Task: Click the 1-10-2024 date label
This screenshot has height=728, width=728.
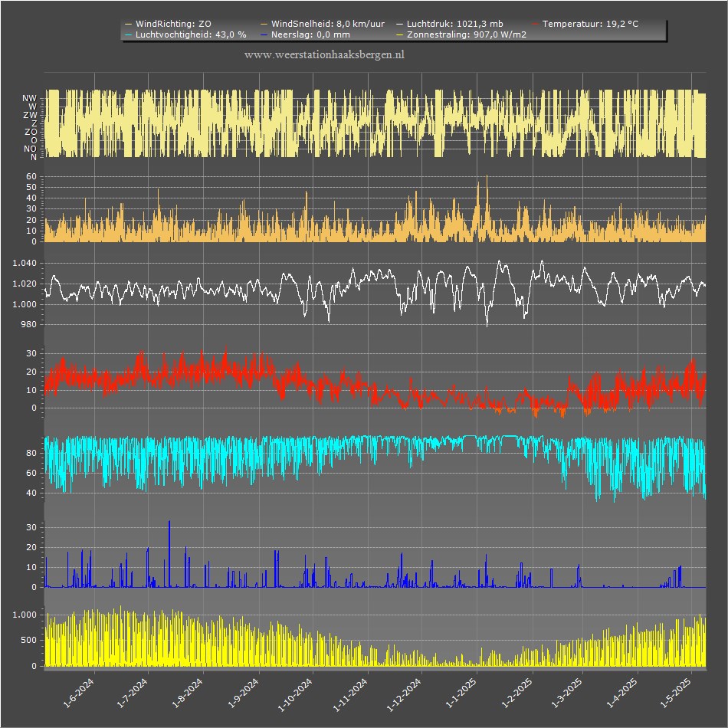Action: click(294, 694)
